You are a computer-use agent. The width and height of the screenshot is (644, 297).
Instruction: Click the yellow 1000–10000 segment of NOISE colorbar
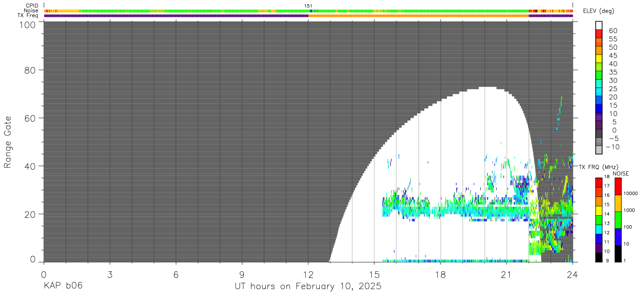[618, 203]
